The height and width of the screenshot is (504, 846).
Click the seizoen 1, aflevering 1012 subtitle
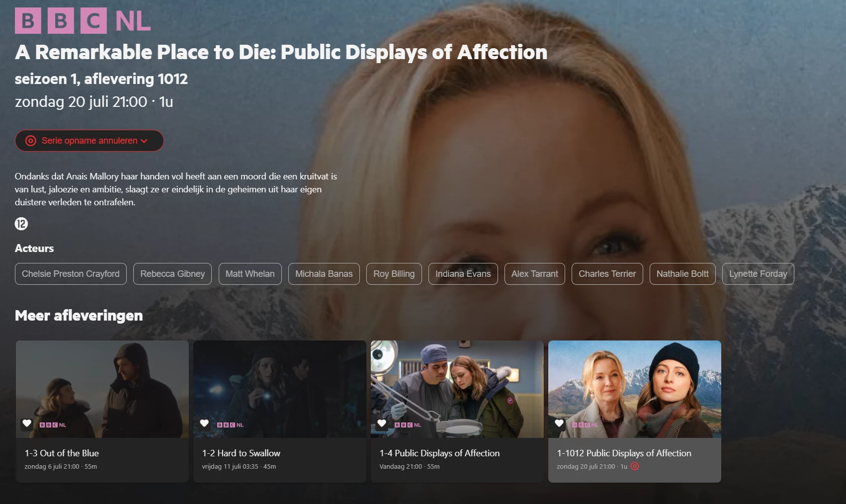click(101, 79)
